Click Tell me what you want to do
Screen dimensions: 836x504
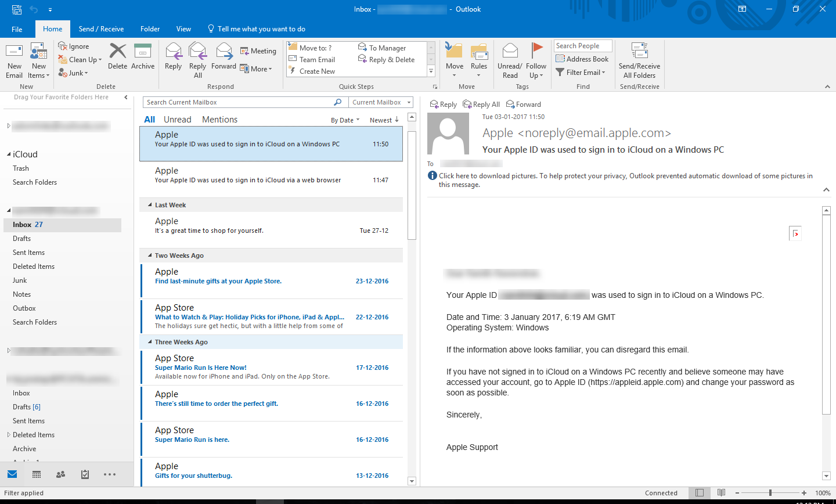(256, 29)
